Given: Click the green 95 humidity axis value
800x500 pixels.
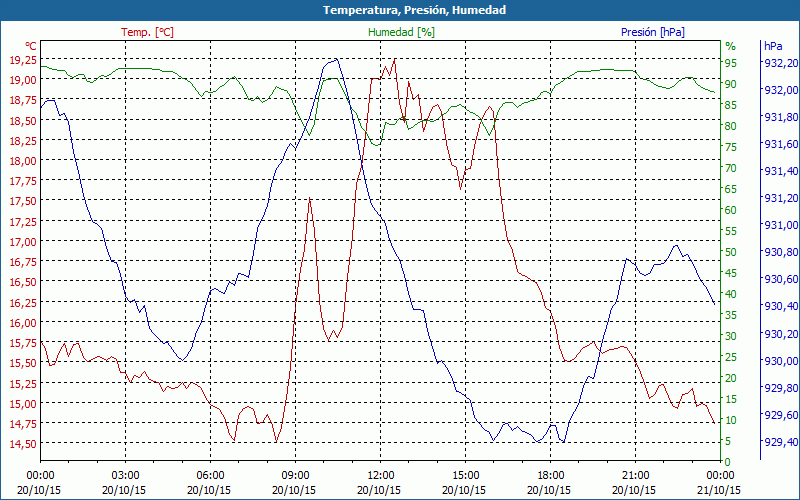Looking at the screenshot, I should point(731,63).
